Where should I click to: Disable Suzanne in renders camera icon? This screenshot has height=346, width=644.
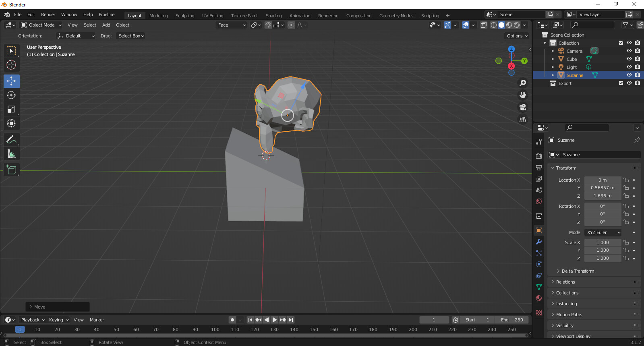click(637, 75)
